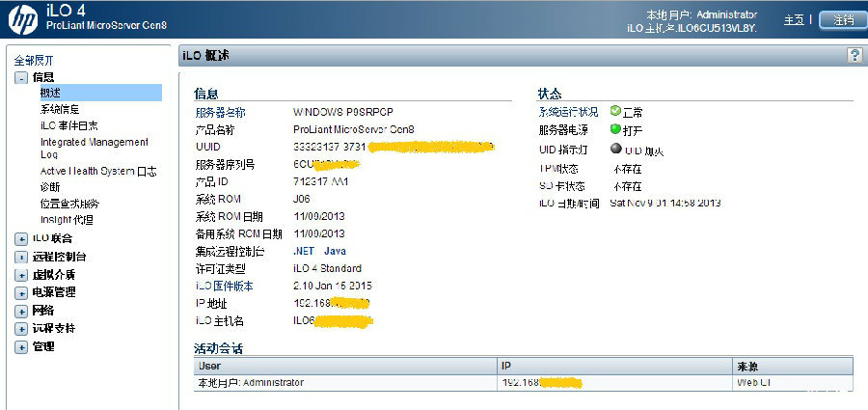
Task: Click the firmware version 2.10 value
Action: [x=333, y=286]
